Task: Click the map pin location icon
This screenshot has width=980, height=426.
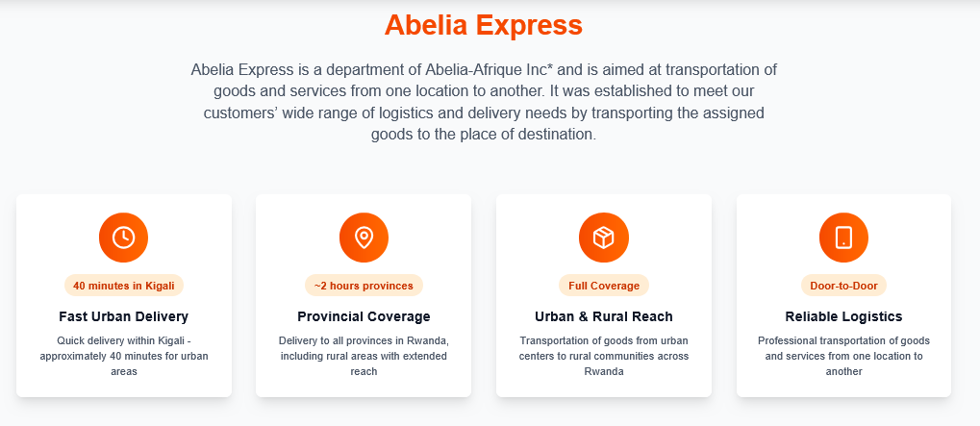Action: (364, 238)
